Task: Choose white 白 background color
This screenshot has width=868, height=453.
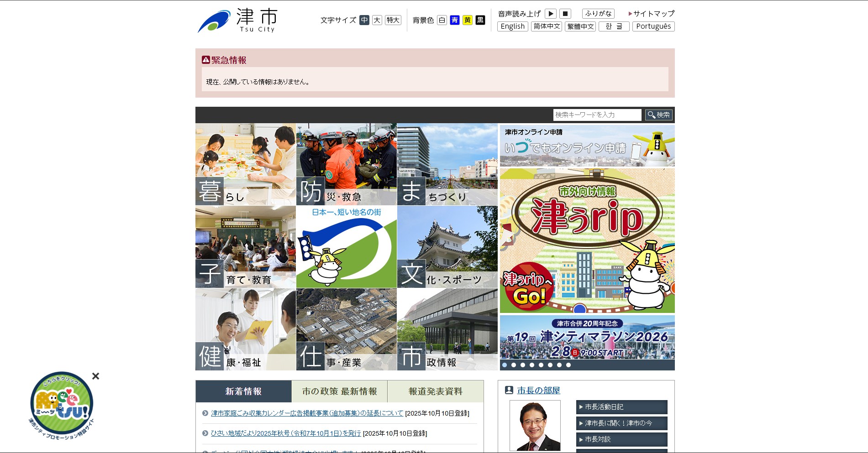Action: (442, 20)
